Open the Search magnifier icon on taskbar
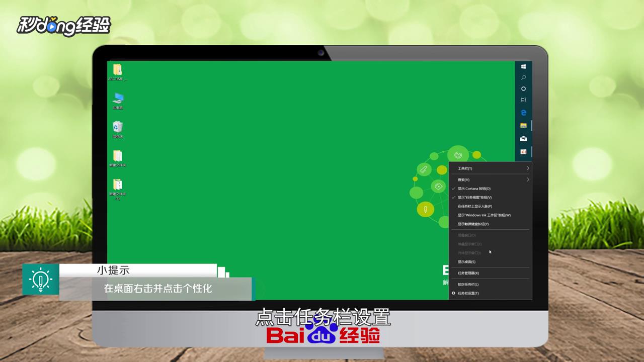Viewport: 644px width, 362px height. pos(523,78)
